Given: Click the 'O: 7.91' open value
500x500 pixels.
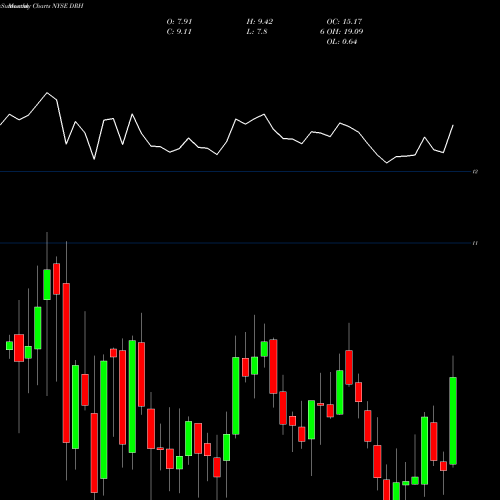Looking at the screenshot, I should pyautogui.click(x=179, y=22).
